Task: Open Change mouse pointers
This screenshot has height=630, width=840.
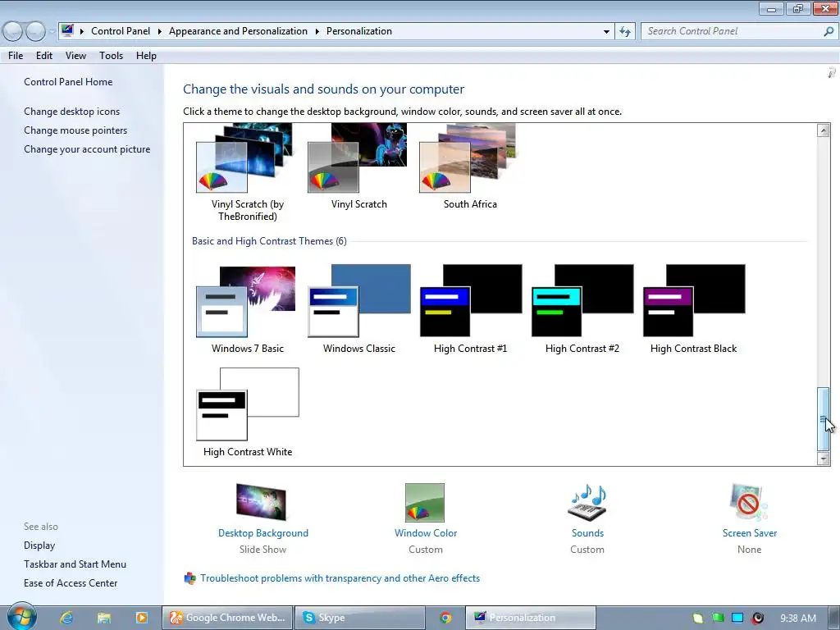Action: click(x=75, y=130)
